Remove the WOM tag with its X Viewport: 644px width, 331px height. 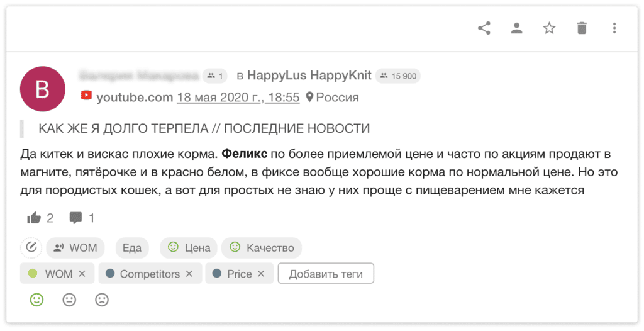tap(82, 274)
